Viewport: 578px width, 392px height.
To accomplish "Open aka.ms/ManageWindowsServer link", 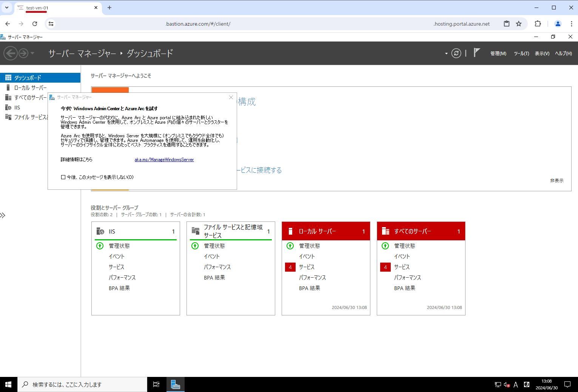I will pyautogui.click(x=164, y=160).
